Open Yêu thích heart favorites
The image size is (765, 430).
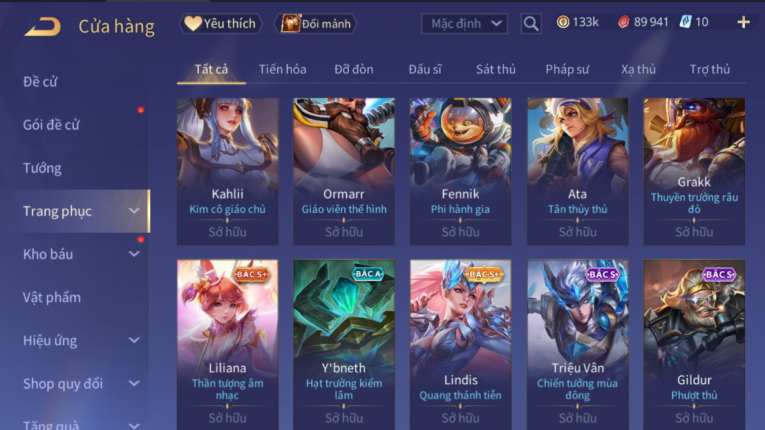[221, 23]
